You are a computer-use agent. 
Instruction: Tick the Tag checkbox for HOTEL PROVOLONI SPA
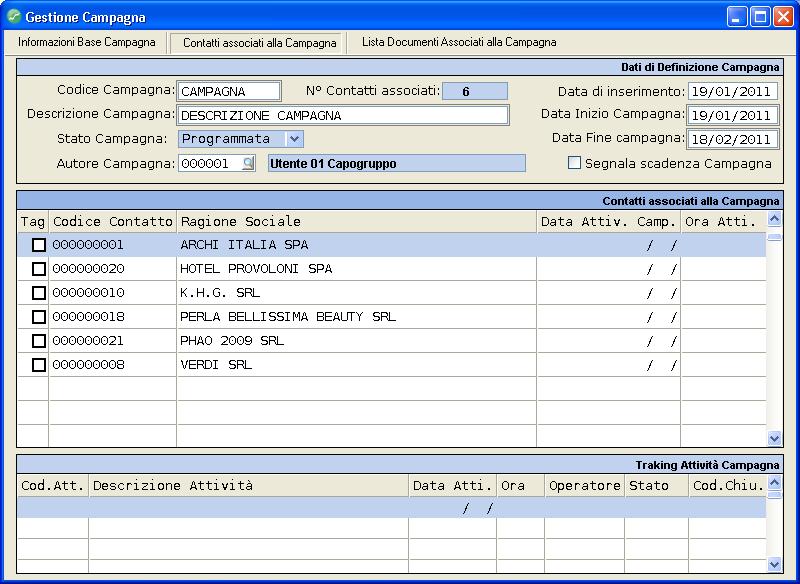39,269
